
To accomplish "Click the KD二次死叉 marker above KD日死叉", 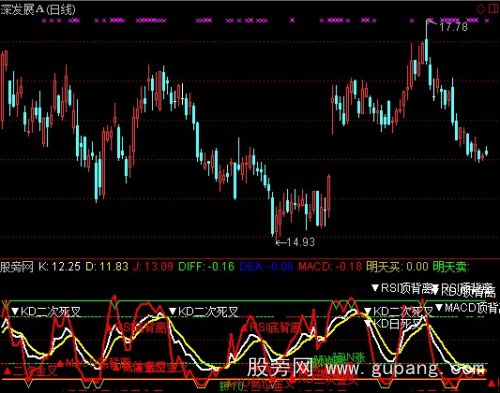I will coord(398,312).
